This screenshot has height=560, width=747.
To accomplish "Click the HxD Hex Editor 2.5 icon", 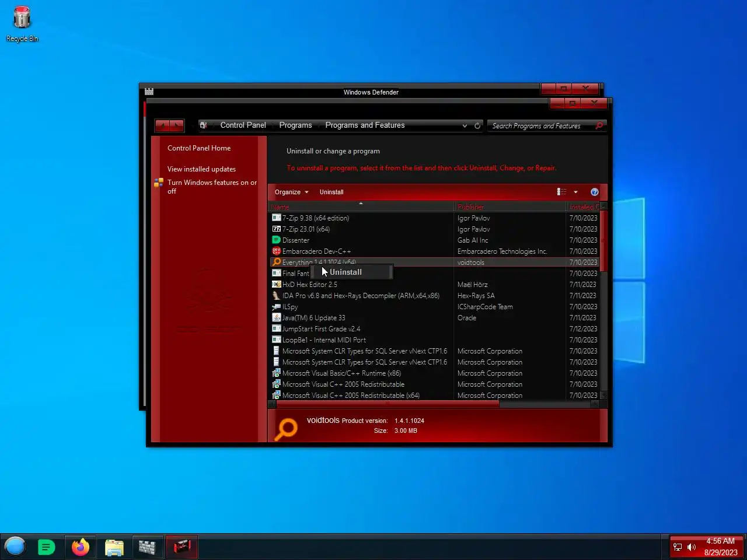I will (x=277, y=284).
